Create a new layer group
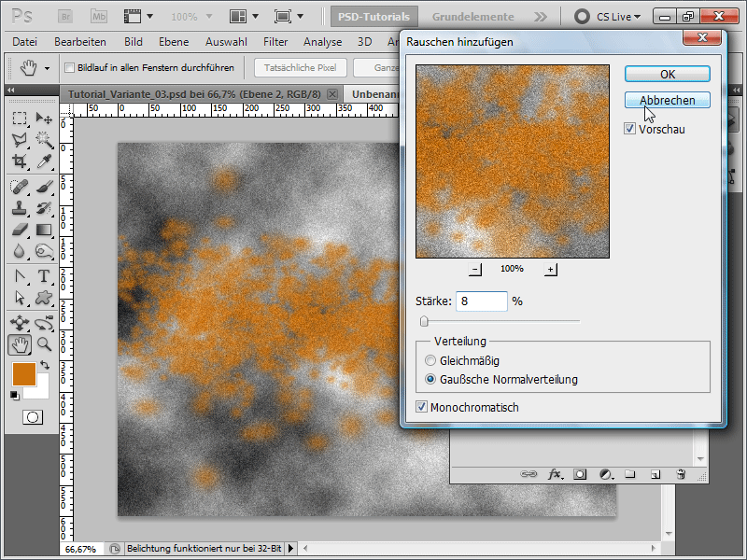 coord(630,474)
